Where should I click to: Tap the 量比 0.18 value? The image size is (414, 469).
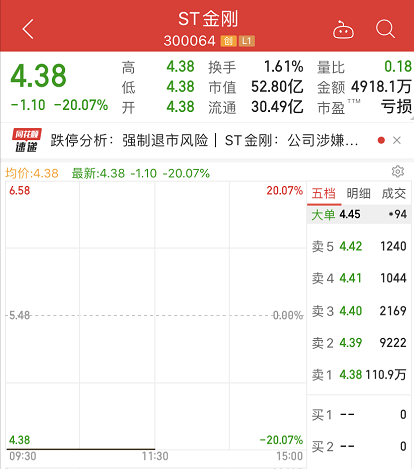pos(398,67)
